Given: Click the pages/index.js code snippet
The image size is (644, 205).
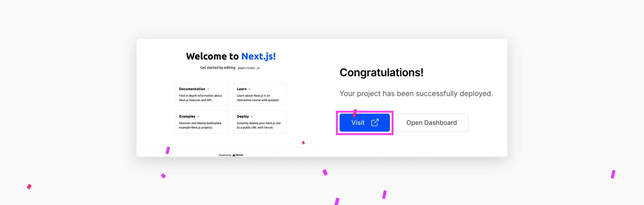Looking at the screenshot, I should [249, 68].
